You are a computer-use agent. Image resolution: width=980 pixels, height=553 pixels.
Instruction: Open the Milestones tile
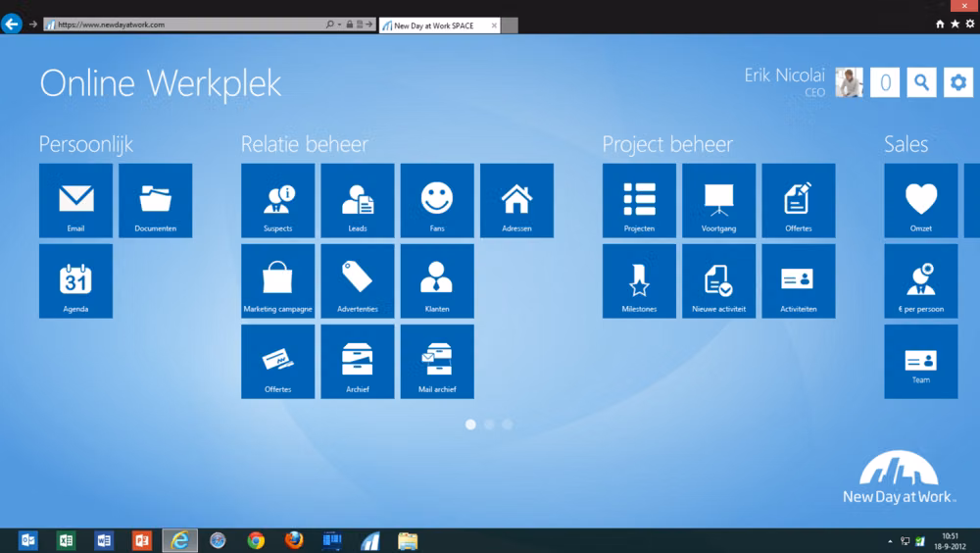click(x=639, y=280)
